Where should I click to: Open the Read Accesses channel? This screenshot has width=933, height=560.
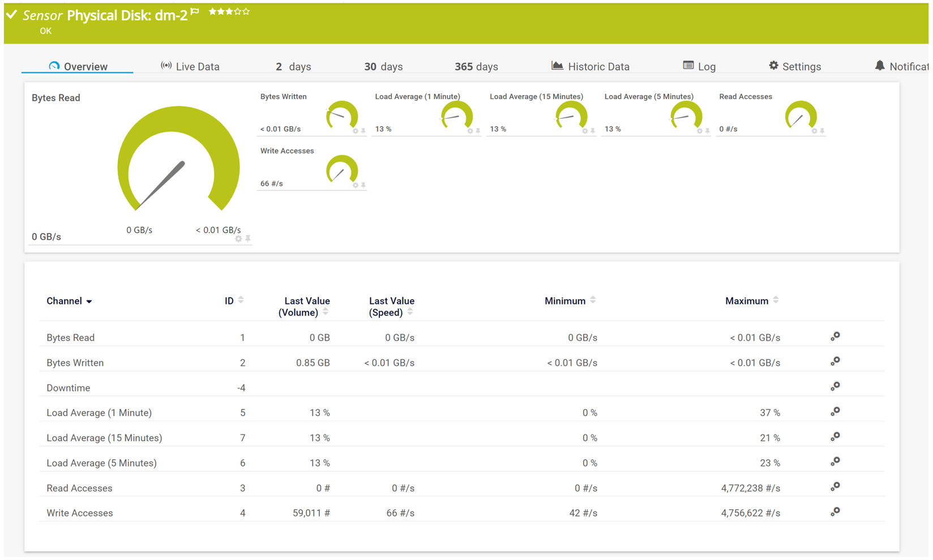click(79, 488)
